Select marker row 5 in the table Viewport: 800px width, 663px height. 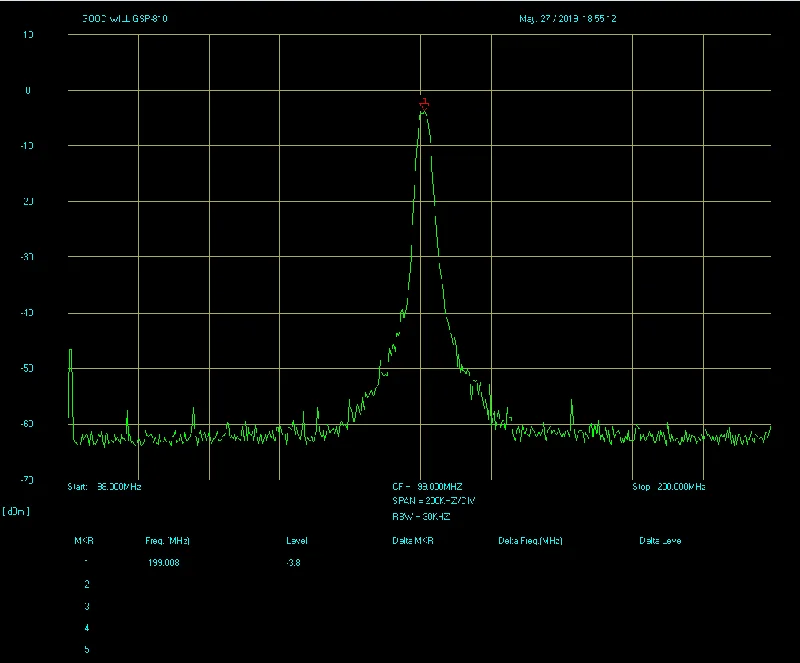pos(87,649)
